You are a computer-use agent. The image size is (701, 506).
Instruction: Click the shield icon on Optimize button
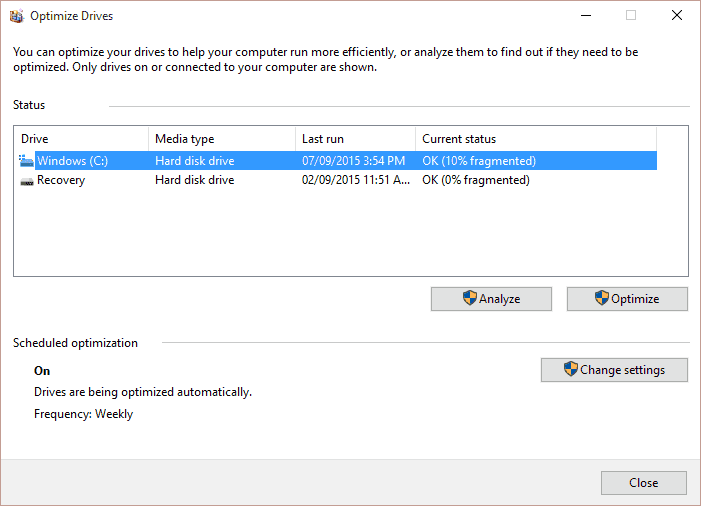(x=602, y=298)
